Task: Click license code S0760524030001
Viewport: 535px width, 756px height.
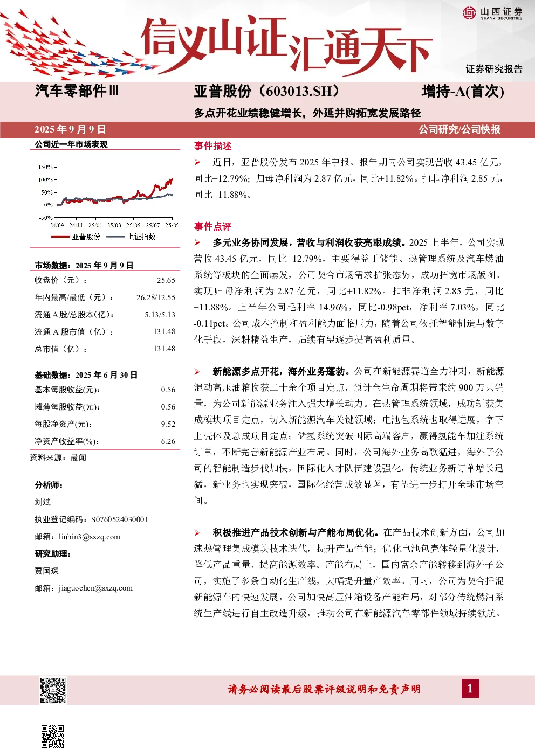Action: [x=120, y=519]
